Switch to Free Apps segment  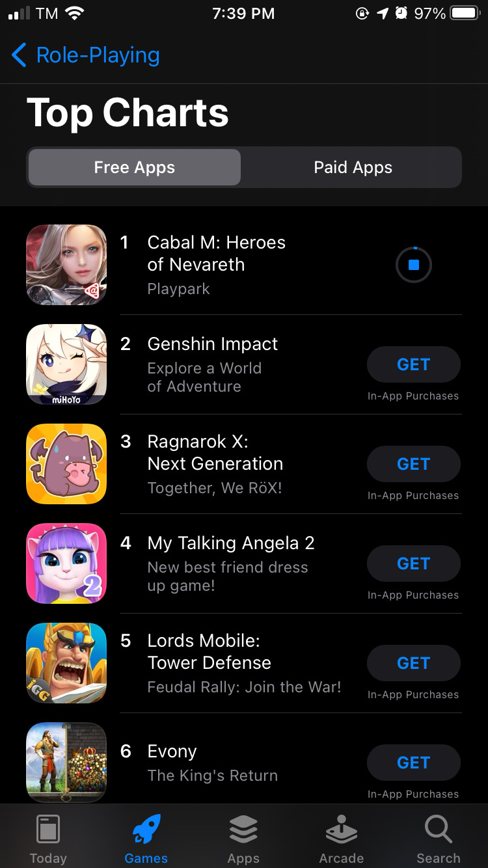(x=134, y=167)
